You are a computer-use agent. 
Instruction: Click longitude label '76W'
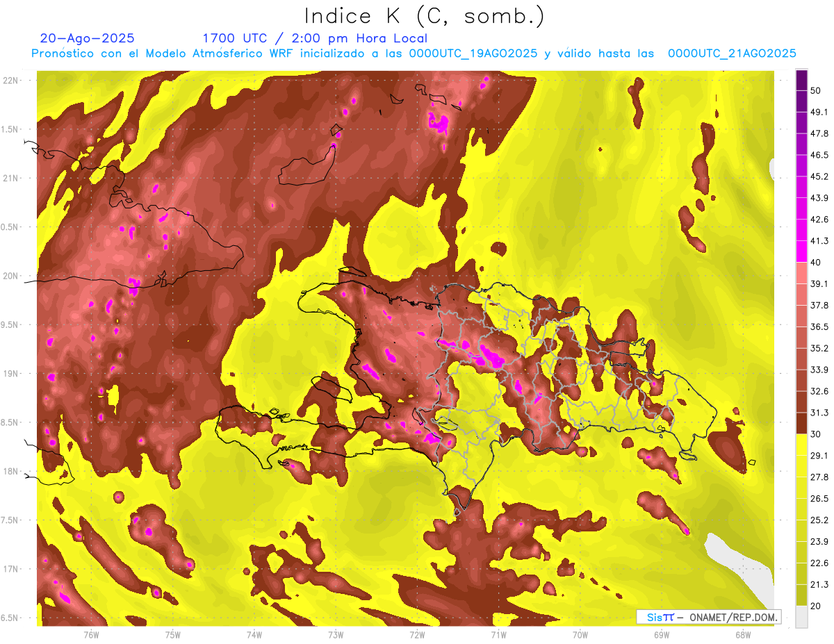pos(91,635)
